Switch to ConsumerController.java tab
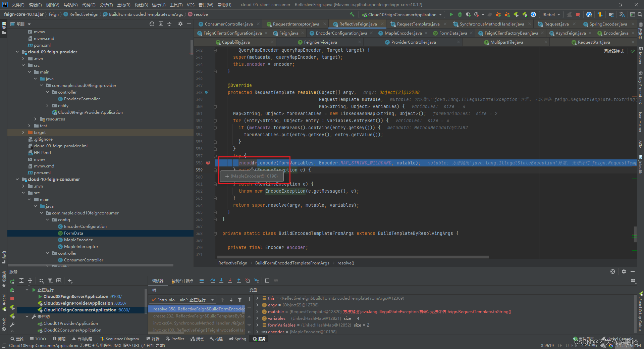644x349 pixels. [228, 24]
